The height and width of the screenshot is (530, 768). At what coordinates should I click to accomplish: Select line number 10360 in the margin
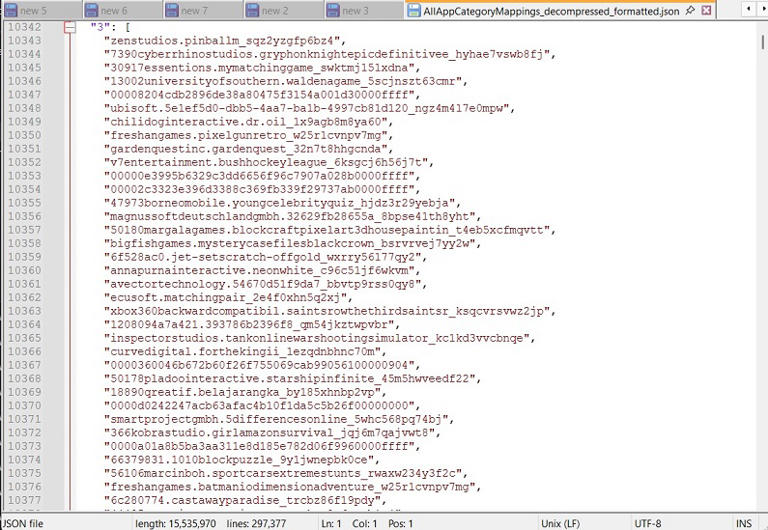pos(24,270)
